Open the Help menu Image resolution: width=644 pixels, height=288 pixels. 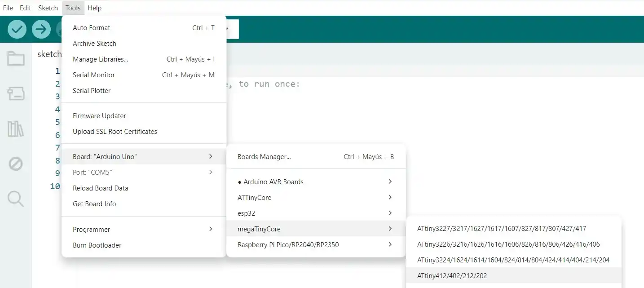click(x=95, y=8)
